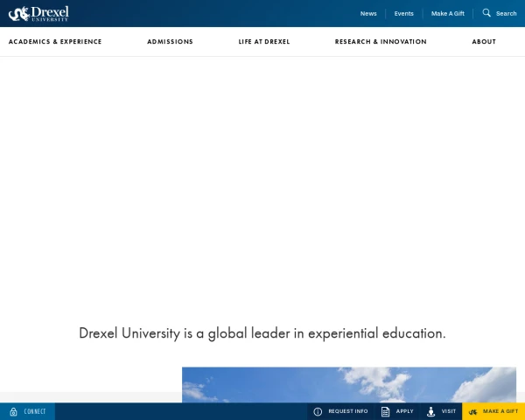525x420 pixels.
Task: Go to the News page
Action: click(368, 13)
